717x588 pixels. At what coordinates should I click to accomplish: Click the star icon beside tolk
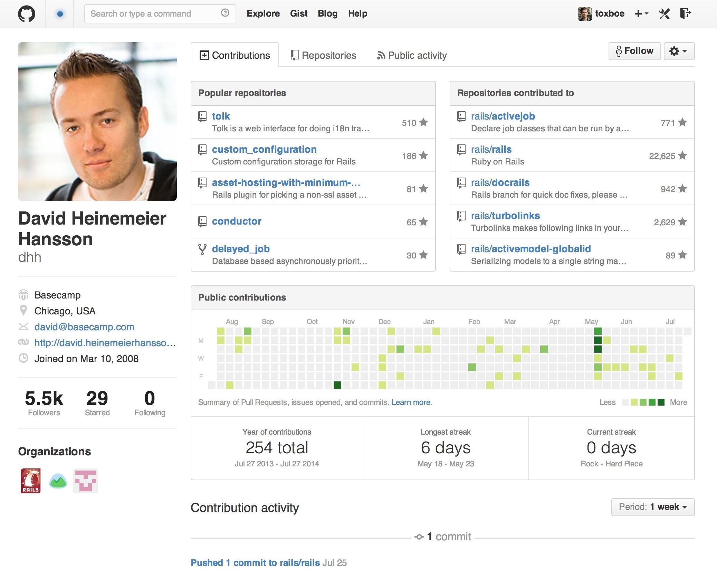pyautogui.click(x=423, y=122)
